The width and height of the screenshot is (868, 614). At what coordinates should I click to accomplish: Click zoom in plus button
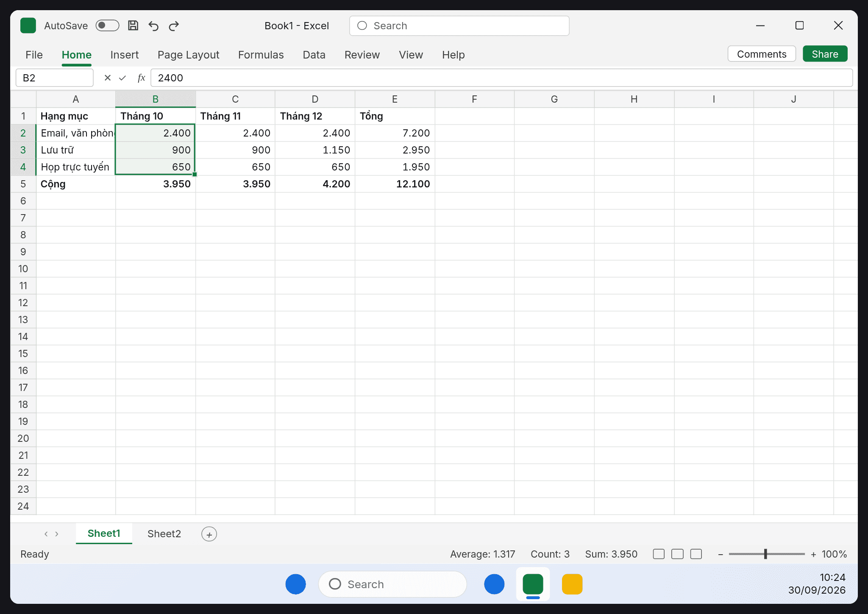[813, 554]
